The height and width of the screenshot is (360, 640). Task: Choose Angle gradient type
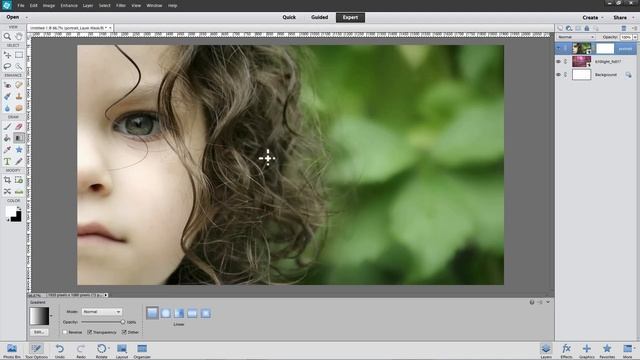click(179, 313)
